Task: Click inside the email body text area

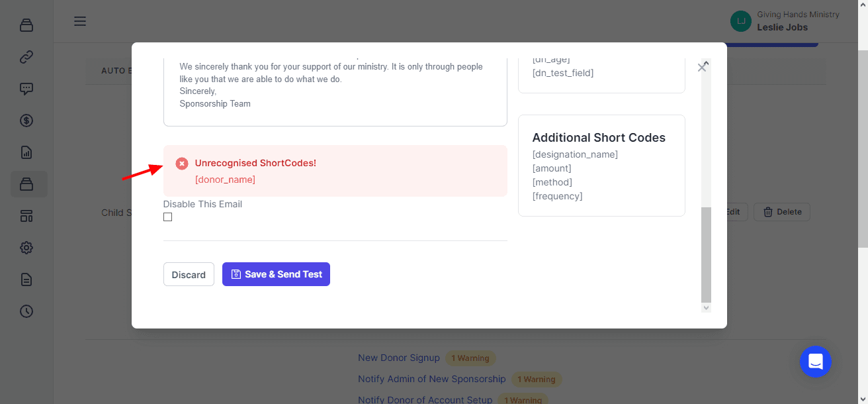Action: [335, 86]
